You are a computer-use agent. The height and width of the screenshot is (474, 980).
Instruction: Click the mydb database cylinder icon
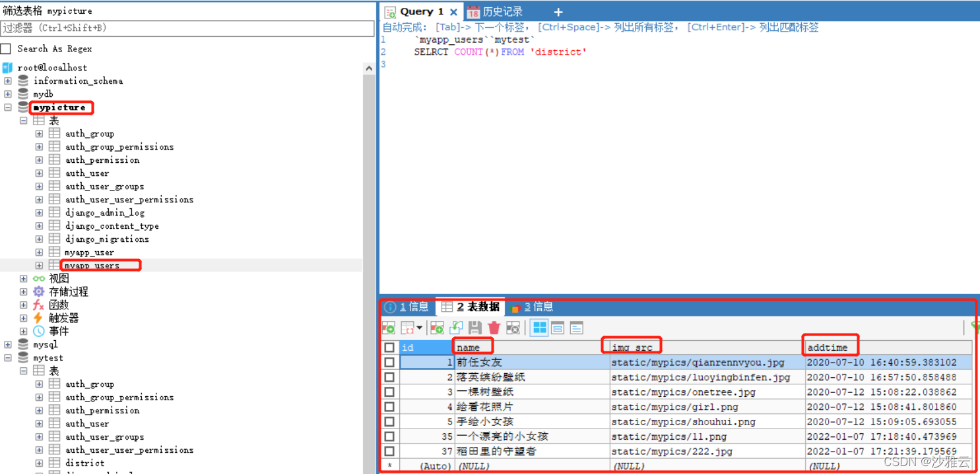(x=23, y=94)
